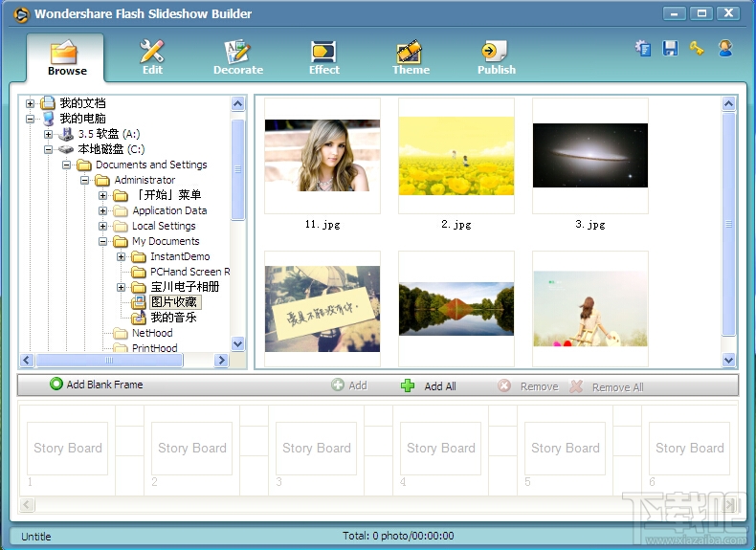756x550 pixels.
Task: Expand the 「开始」菜单 folder node
Action: (x=102, y=195)
